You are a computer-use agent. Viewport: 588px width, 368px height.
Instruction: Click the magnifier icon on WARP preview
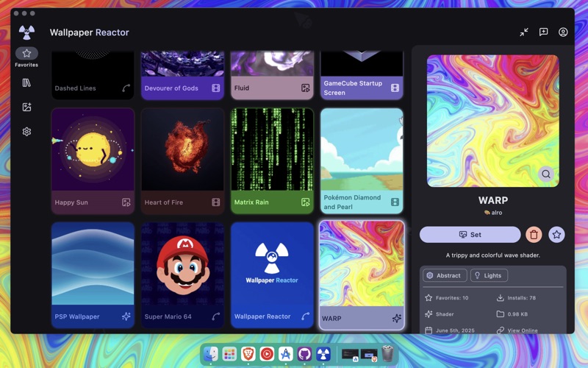pyautogui.click(x=546, y=174)
